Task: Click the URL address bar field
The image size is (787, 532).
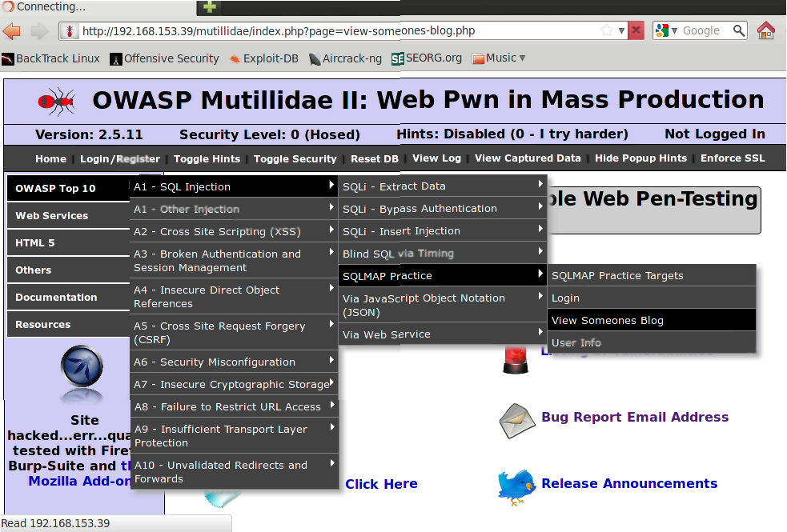Action: pyautogui.click(x=336, y=31)
